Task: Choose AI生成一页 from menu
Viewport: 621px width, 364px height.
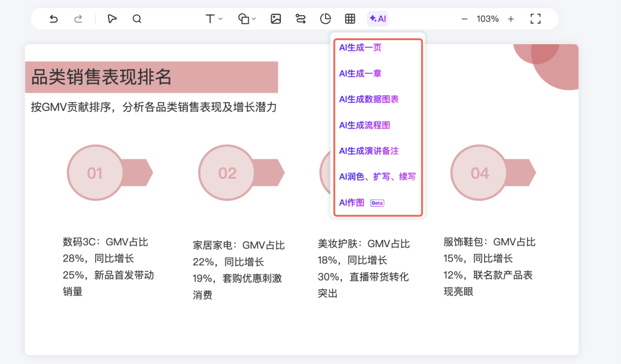Action: coord(360,47)
